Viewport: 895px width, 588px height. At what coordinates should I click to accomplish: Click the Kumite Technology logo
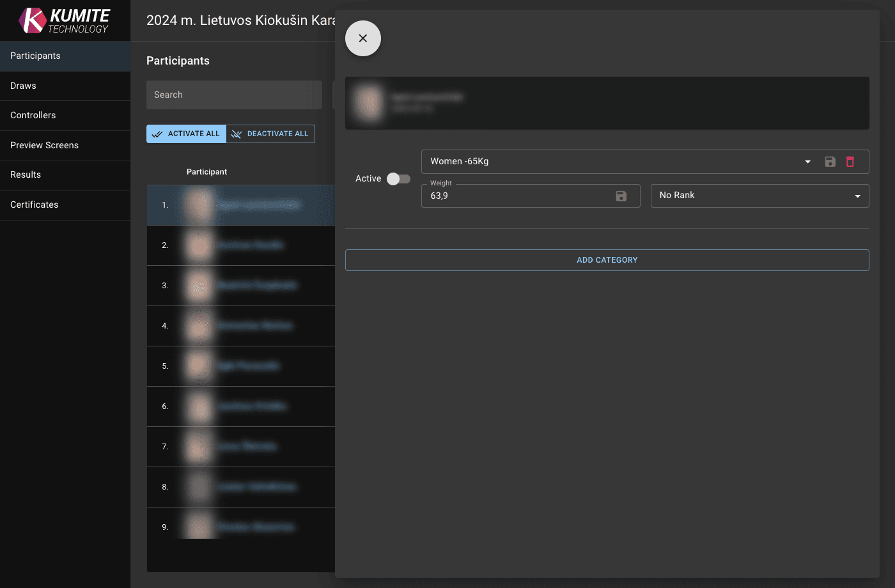coord(65,20)
